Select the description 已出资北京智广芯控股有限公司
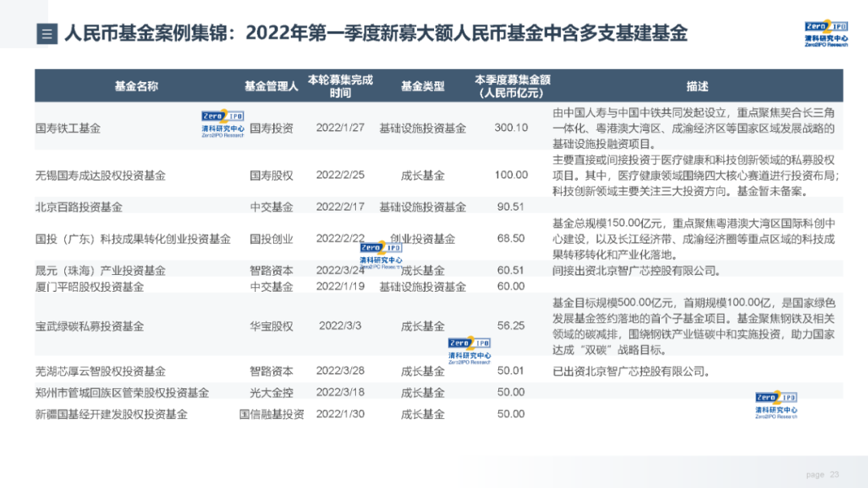 [632, 371]
